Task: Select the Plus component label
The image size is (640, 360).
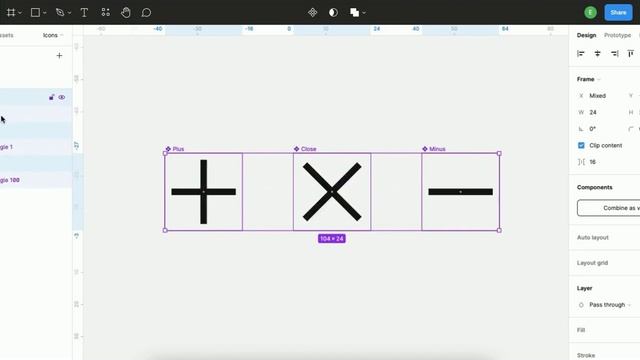Action: click(x=178, y=149)
